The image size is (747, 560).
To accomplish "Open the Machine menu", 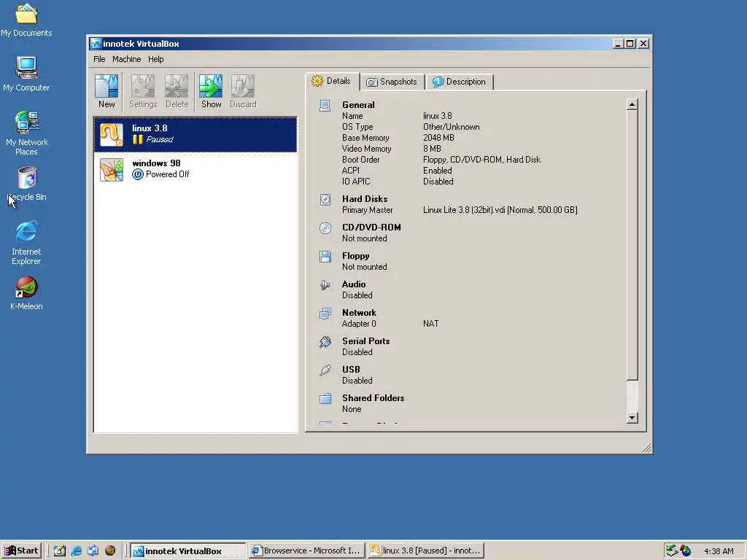I will click(x=126, y=59).
